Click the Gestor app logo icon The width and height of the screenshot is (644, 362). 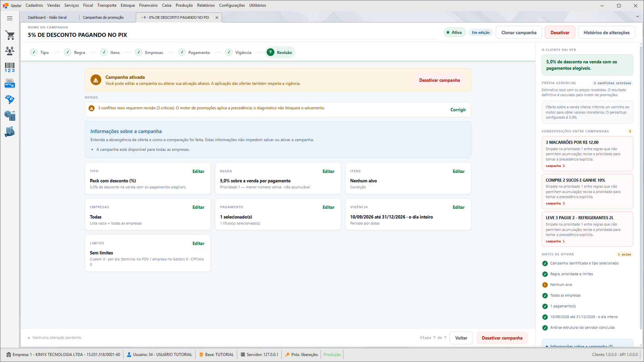[x=6, y=6]
